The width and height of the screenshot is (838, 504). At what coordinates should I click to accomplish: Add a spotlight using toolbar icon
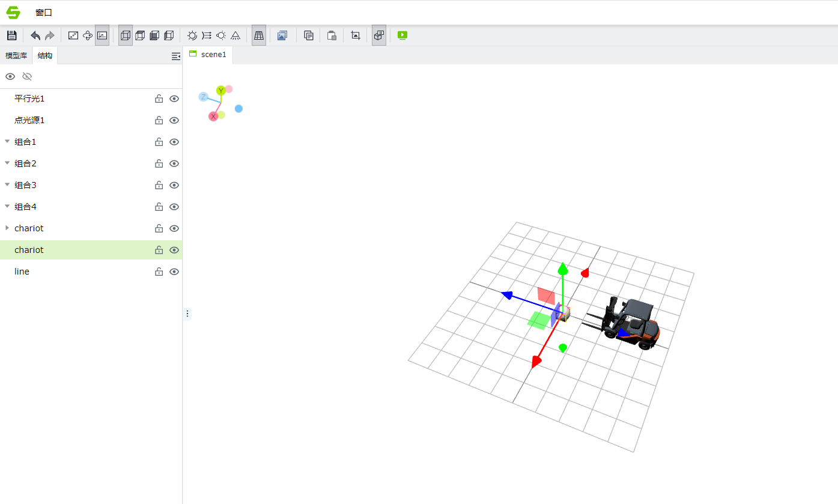tap(235, 35)
